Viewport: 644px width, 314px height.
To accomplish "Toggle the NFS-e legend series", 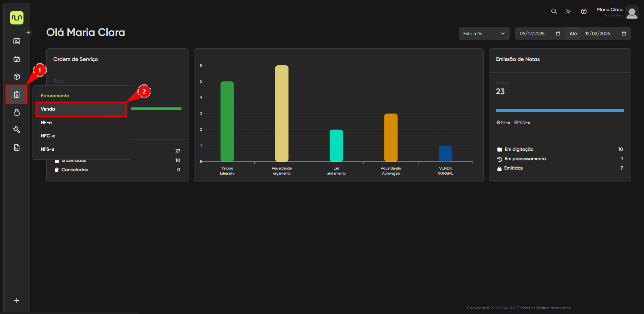I will [522, 122].
